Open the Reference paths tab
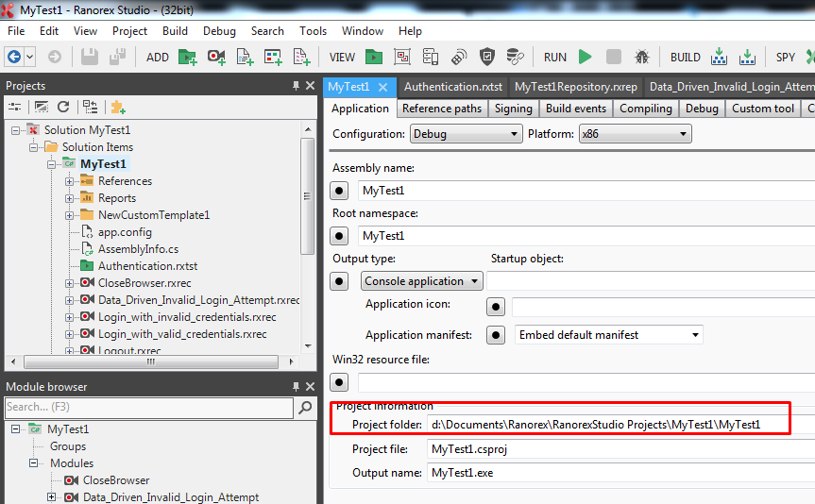815x504 pixels. pyautogui.click(x=442, y=109)
